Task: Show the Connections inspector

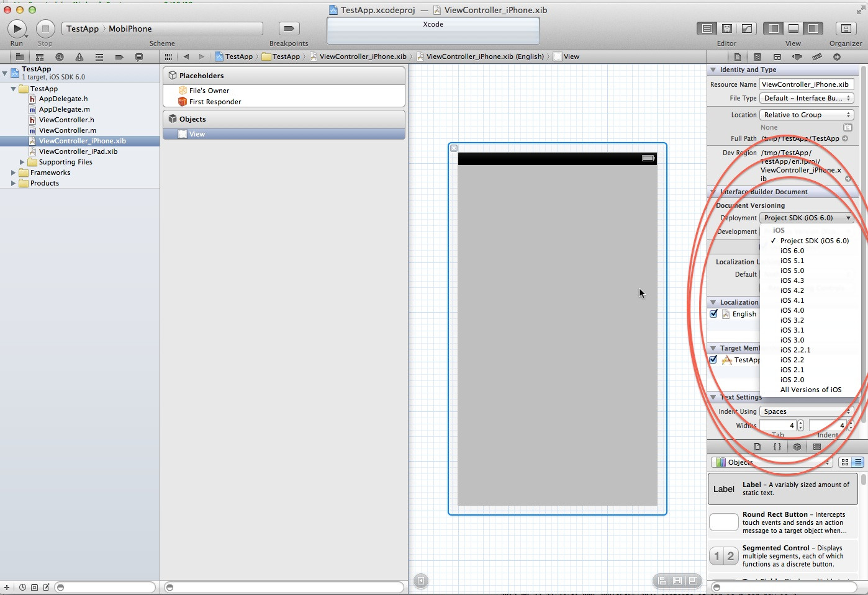Action: tap(837, 56)
